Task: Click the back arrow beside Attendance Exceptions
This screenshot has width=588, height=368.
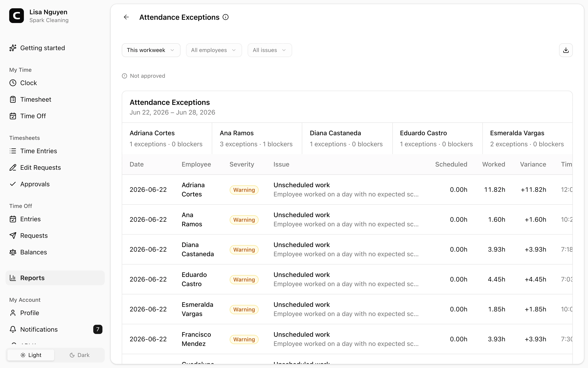Action: click(x=126, y=17)
